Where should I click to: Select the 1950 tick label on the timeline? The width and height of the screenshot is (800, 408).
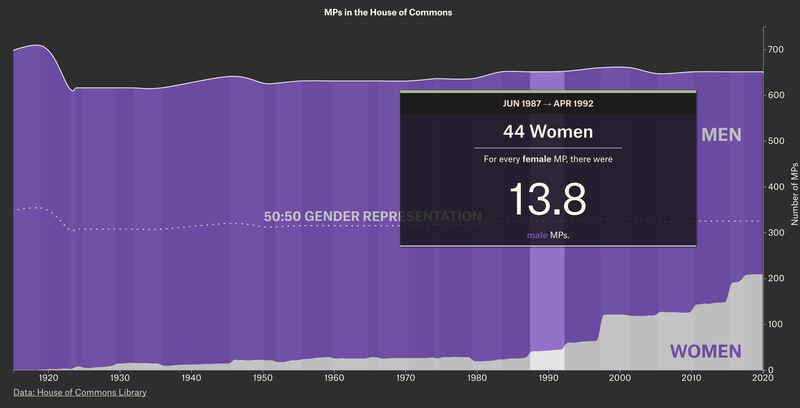click(x=263, y=378)
